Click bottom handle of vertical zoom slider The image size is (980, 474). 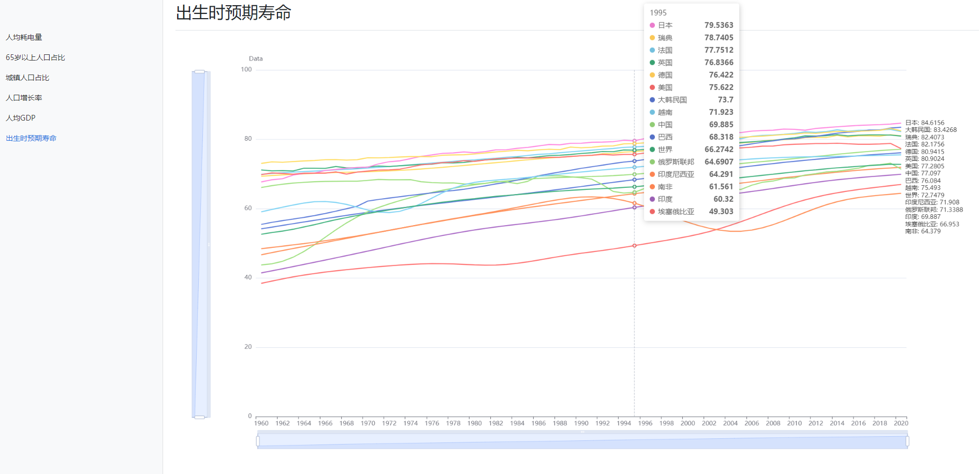click(x=199, y=417)
